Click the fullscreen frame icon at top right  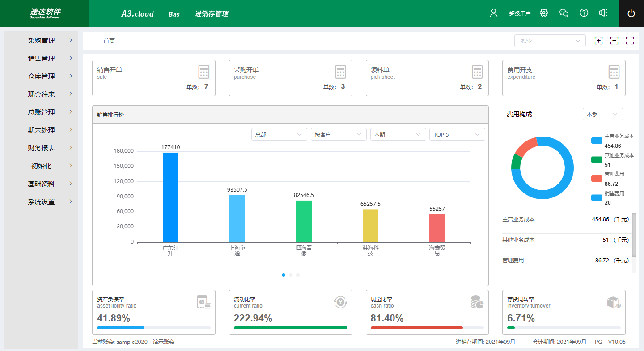(x=630, y=40)
